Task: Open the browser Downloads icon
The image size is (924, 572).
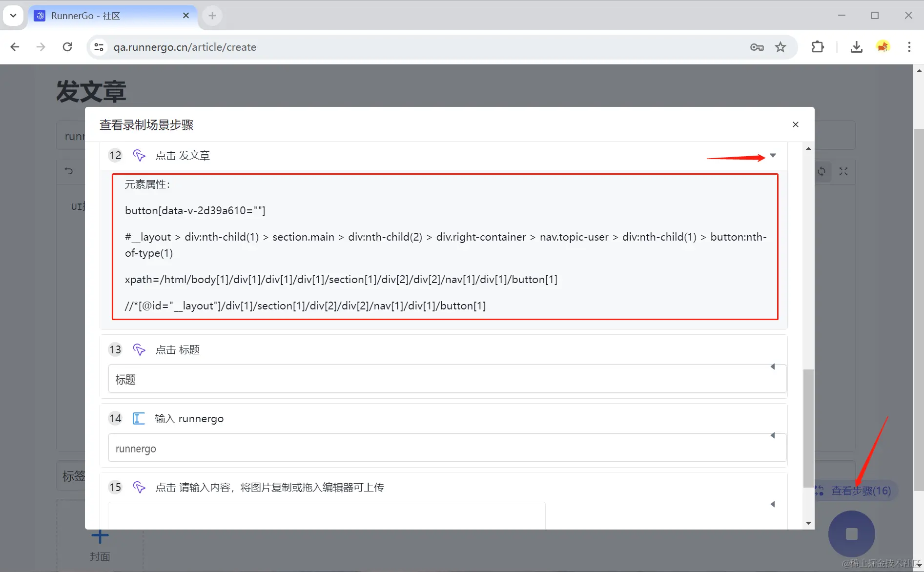Action: (x=857, y=47)
